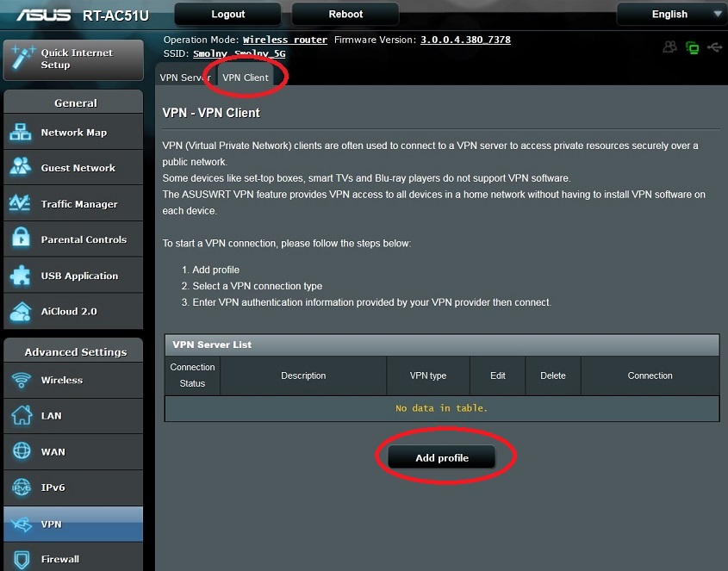This screenshot has width=728, height=571.
Task: Click the LAN house icon
Action: [22, 415]
